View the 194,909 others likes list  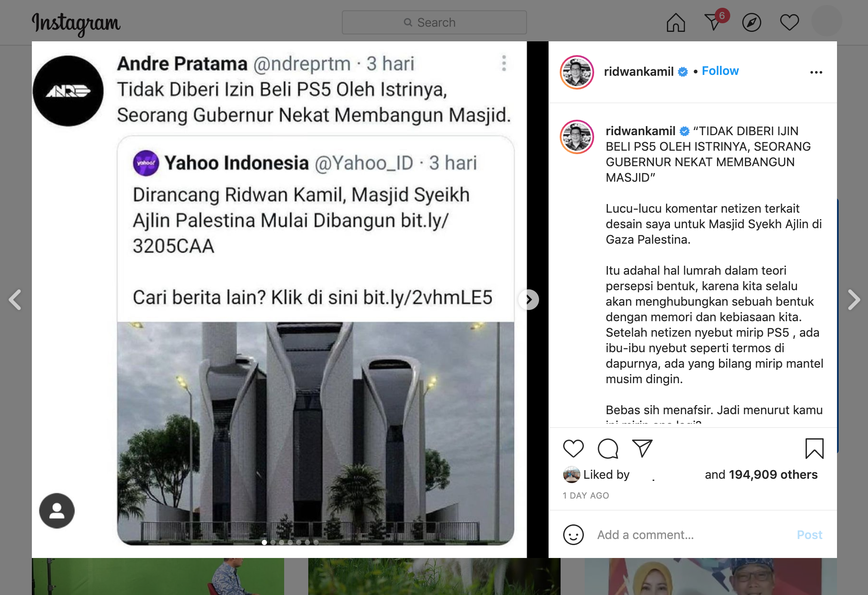773,474
